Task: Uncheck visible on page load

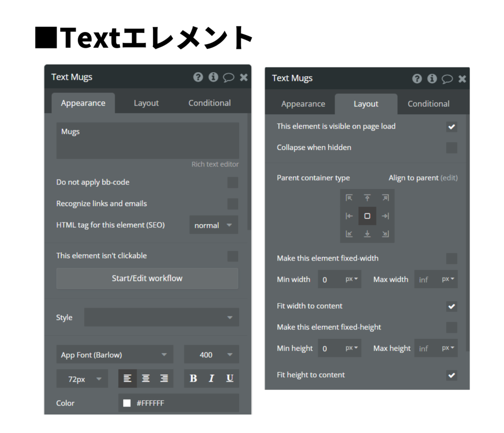Action: (451, 127)
